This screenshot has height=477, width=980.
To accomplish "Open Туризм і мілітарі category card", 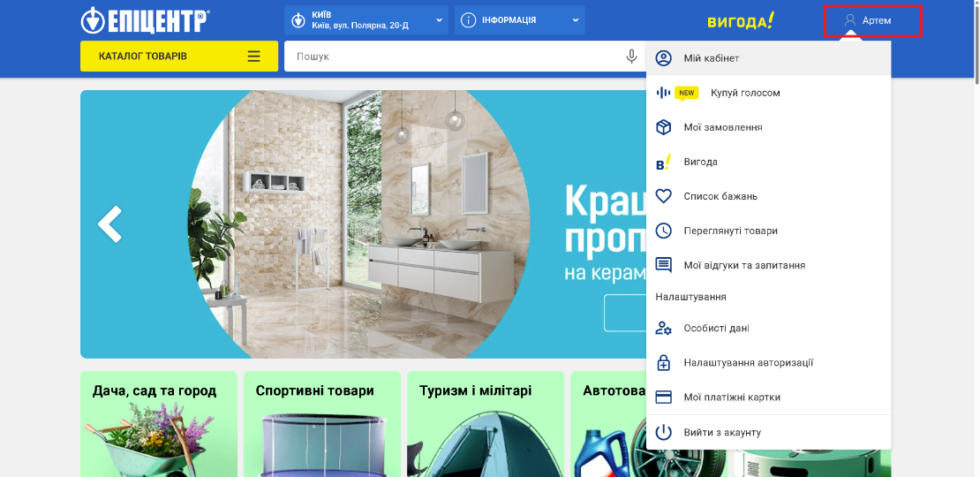I will pyautogui.click(x=486, y=424).
